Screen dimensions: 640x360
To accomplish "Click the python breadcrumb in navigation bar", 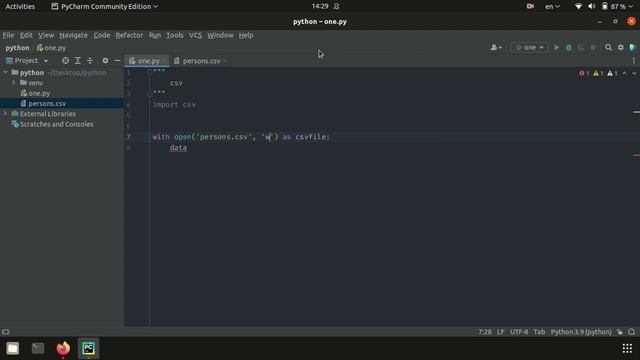I will tap(17, 48).
